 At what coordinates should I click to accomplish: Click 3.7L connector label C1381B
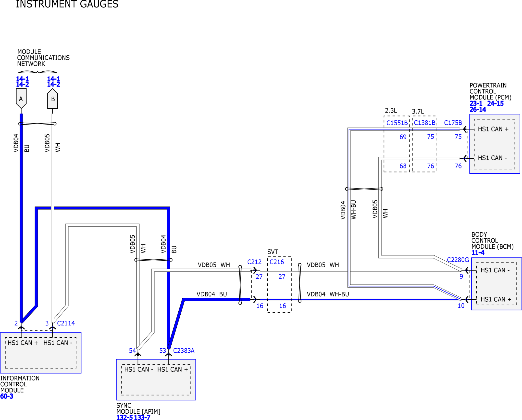click(x=424, y=123)
